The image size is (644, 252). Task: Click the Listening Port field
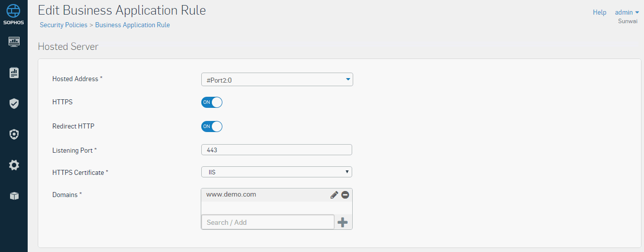click(x=276, y=150)
